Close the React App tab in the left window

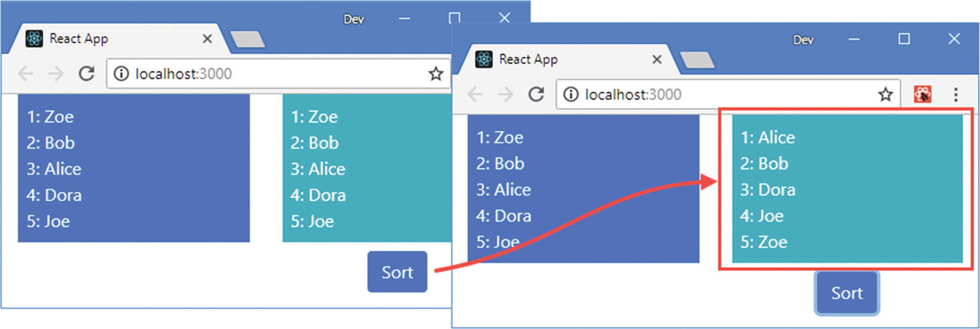[x=207, y=39]
